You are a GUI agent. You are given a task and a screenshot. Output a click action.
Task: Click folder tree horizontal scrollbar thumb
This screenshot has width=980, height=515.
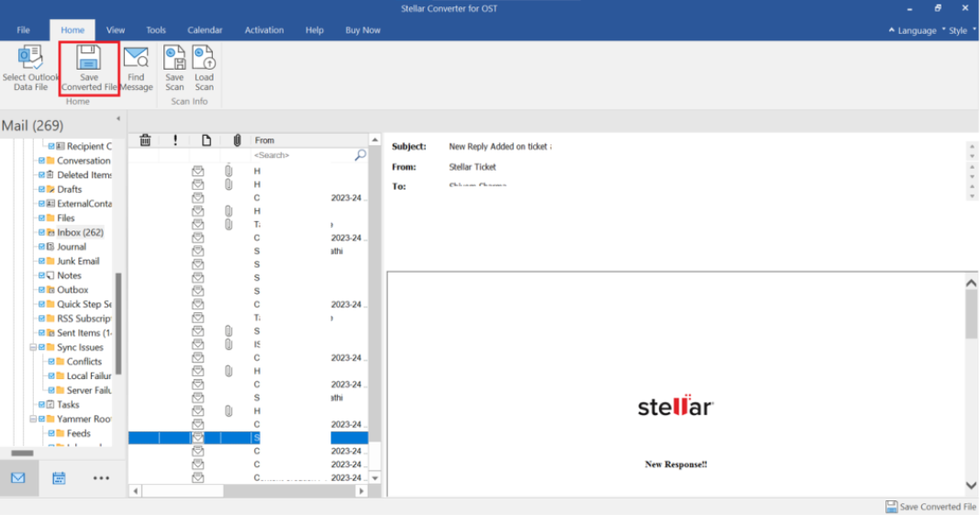(x=23, y=453)
